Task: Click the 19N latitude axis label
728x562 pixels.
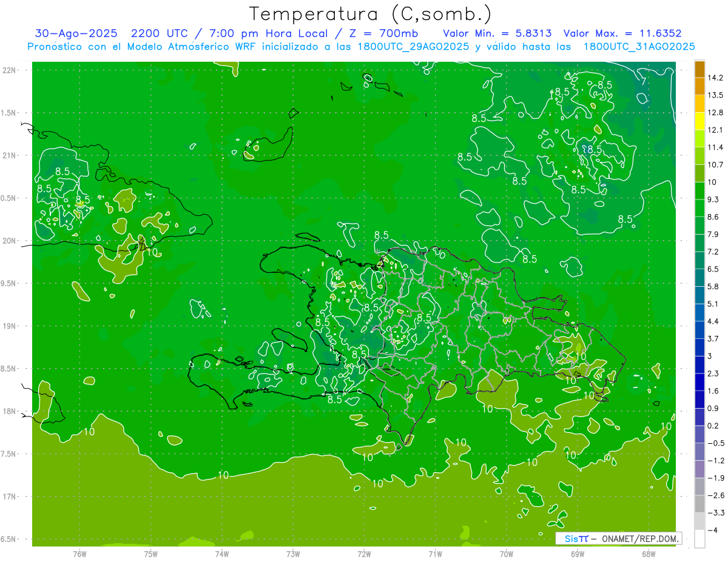Action: (9, 326)
